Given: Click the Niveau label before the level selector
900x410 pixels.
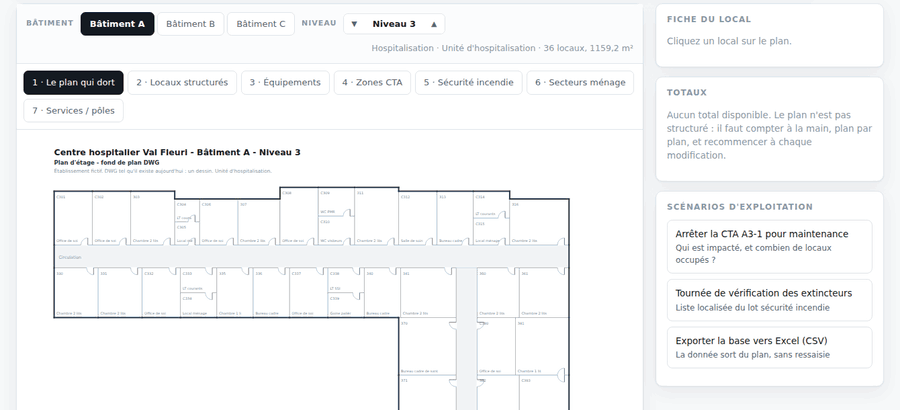Looking at the screenshot, I should click(319, 23).
